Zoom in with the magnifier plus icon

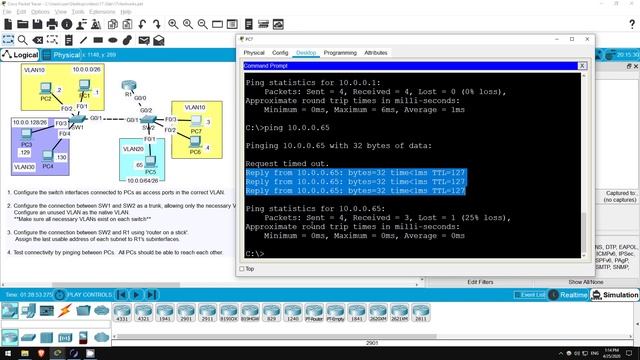point(173,24)
